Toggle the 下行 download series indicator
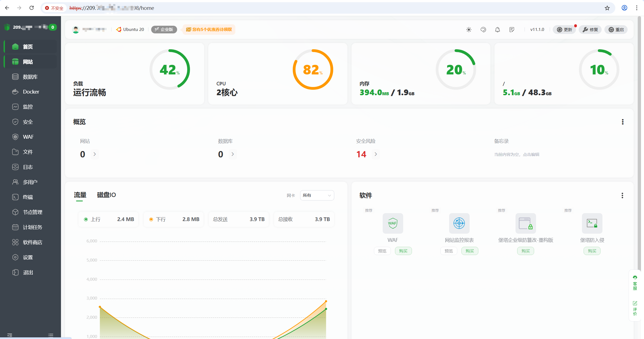Screen dimensions: 644x339 coord(151,219)
